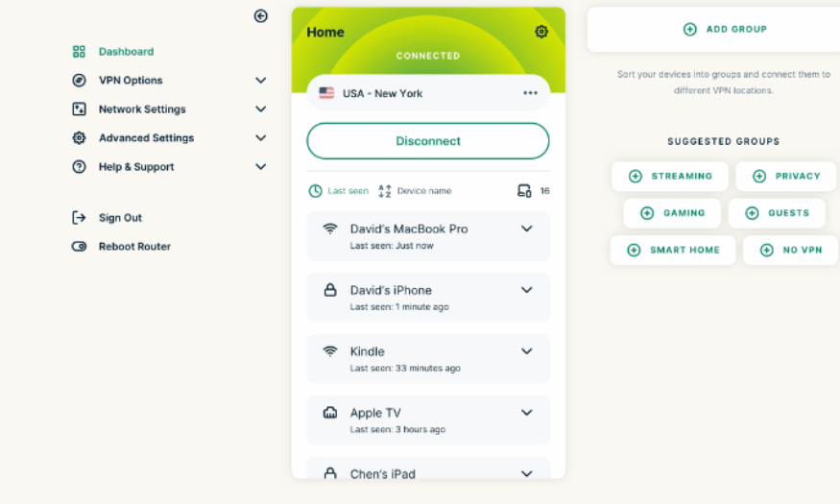The height and width of the screenshot is (504, 840).
Task: Click the Network Settings icon
Action: [79, 109]
